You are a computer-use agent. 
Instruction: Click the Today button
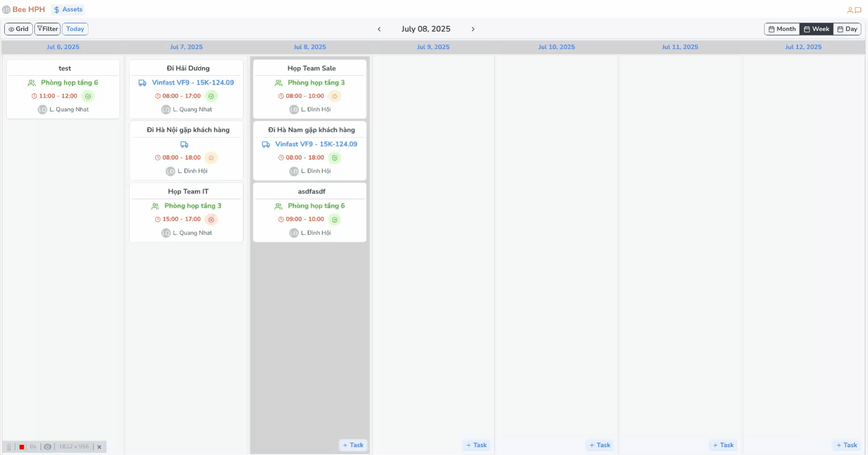pos(75,29)
